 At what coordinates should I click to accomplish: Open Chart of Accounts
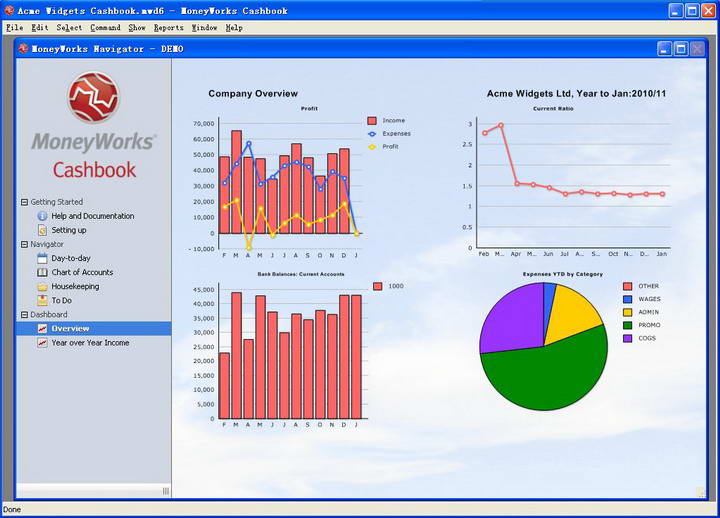pos(82,272)
